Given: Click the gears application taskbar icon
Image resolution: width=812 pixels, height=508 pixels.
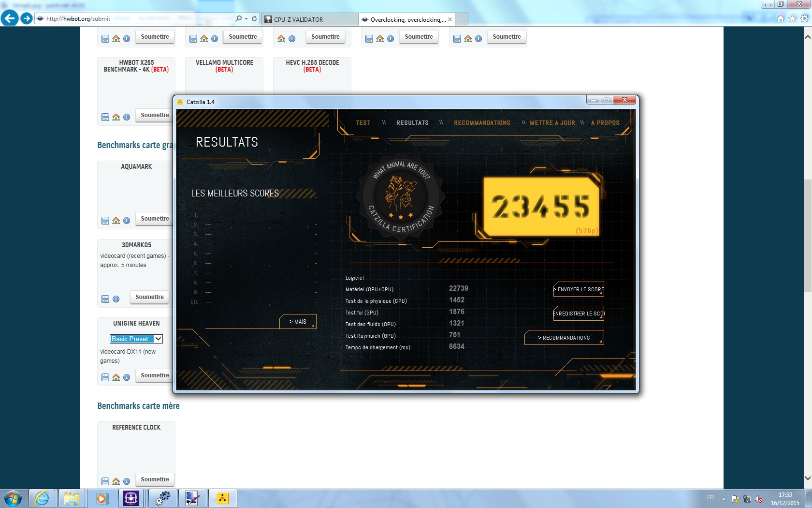Looking at the screenshot, I should click(x=162, y=498).
